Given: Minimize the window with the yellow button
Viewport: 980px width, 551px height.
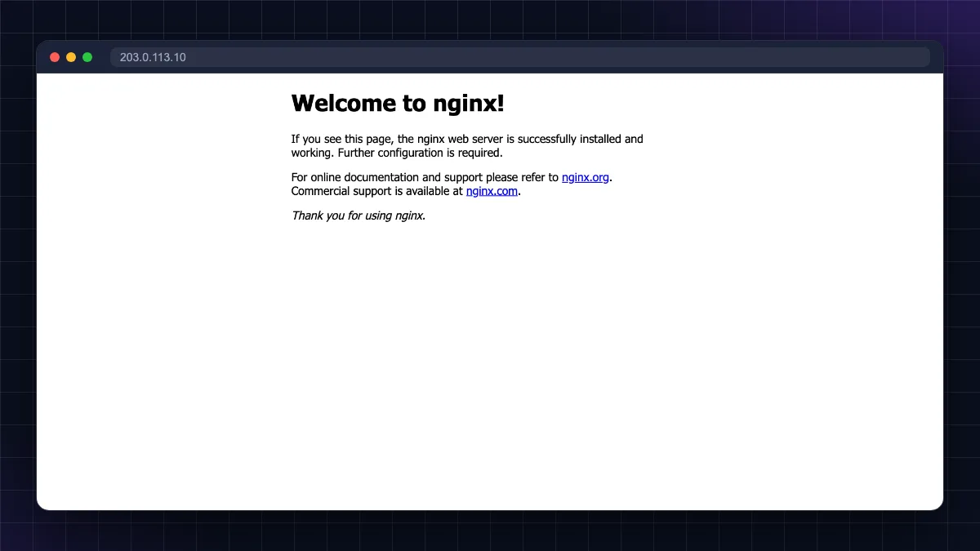Looking at the screenshot, I should click(71, 57).
